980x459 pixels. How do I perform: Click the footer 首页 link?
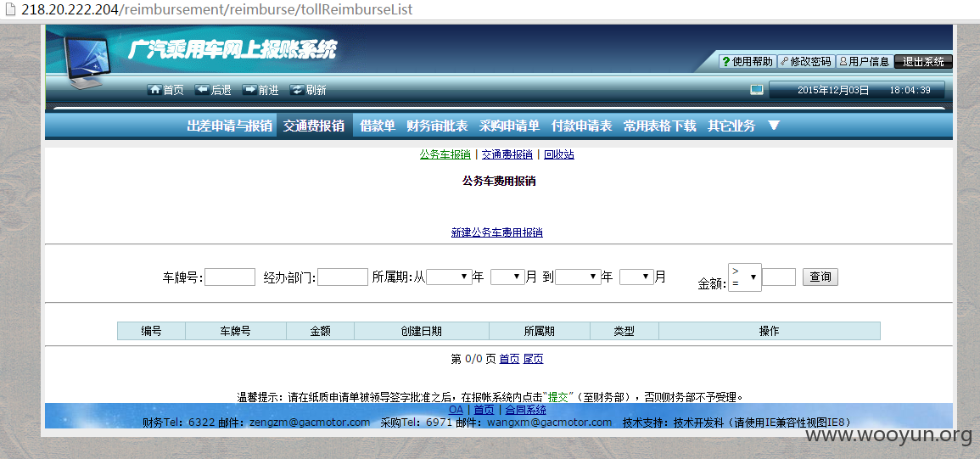484,411
